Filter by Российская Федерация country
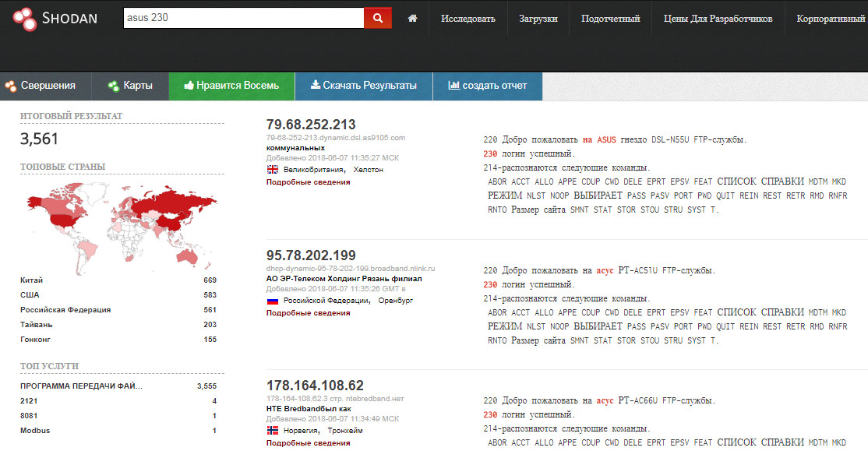The image size is (868, 451). coord(65,310)
